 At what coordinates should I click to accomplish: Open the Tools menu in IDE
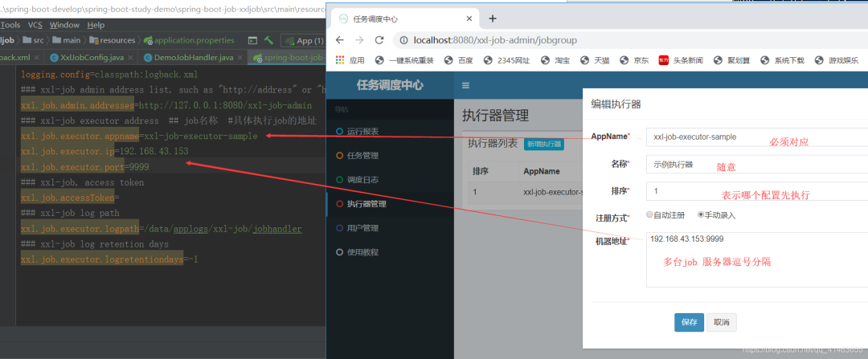[x=10, y=25]
